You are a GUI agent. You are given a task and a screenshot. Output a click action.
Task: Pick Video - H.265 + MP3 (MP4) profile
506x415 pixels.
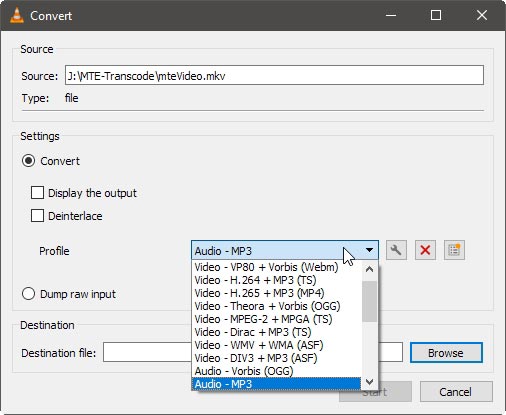(277, 293)
